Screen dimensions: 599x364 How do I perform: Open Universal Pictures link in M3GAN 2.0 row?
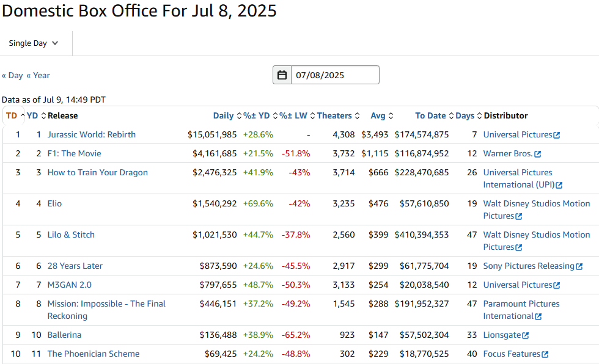click(x=518, y=285)
